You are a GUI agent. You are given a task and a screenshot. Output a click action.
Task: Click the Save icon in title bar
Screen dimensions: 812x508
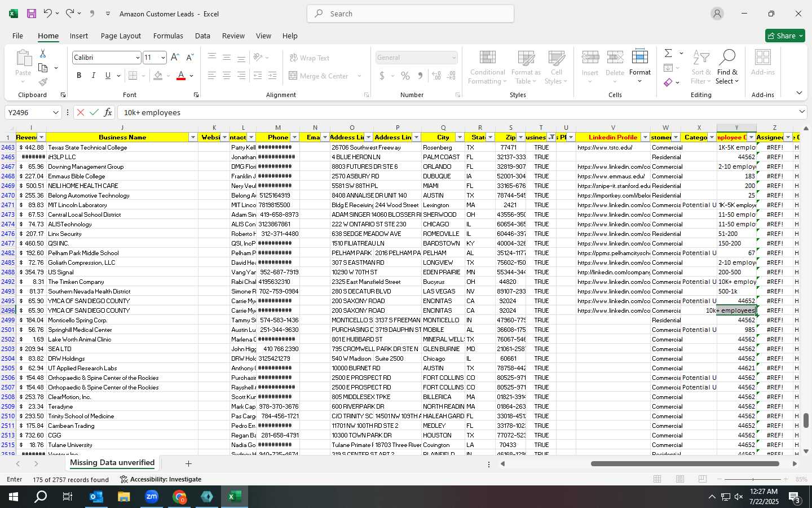(x=32, y=14)
